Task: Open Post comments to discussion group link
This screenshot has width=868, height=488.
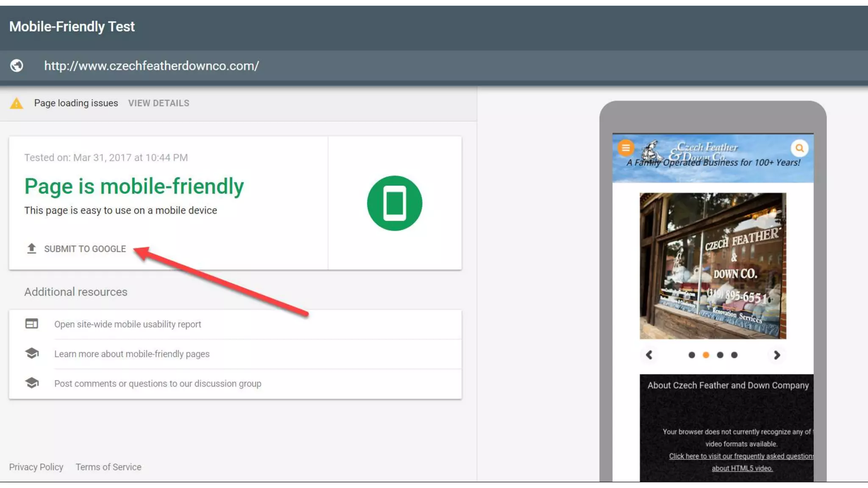Action: [158, 384]
